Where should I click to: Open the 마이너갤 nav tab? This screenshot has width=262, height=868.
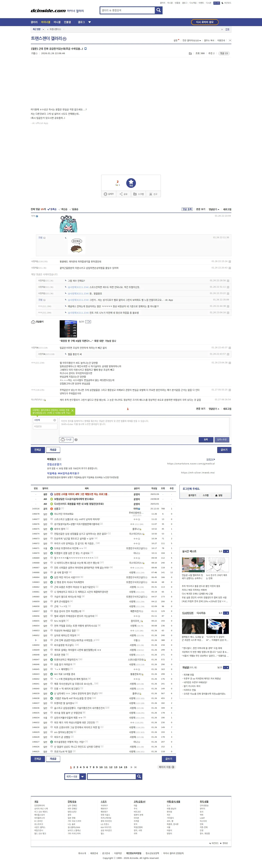pos(45,22)
